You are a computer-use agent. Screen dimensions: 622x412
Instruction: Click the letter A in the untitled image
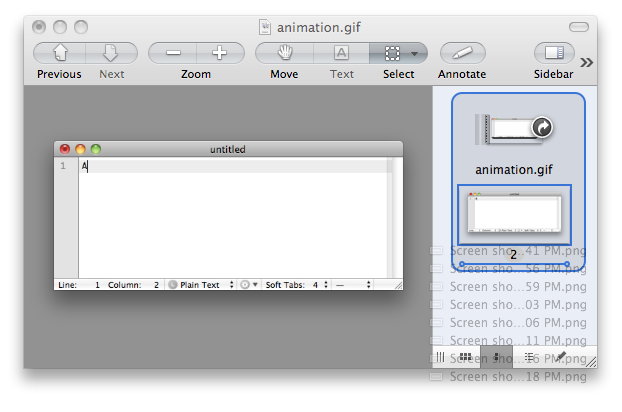[84, 166]
